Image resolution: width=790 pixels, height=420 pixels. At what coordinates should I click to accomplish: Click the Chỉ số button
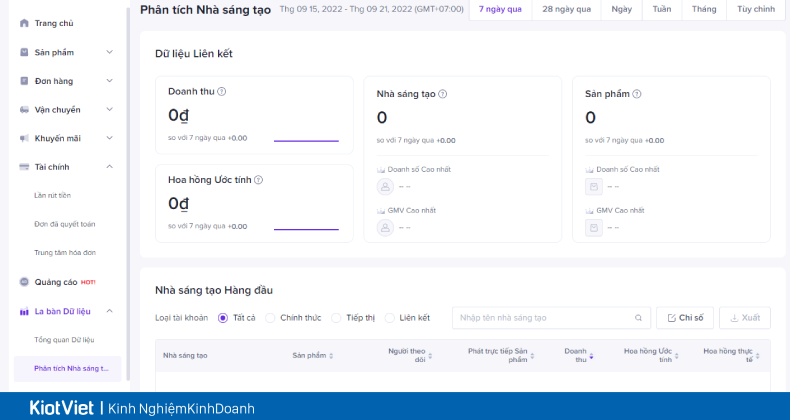[x=685, y=318]
